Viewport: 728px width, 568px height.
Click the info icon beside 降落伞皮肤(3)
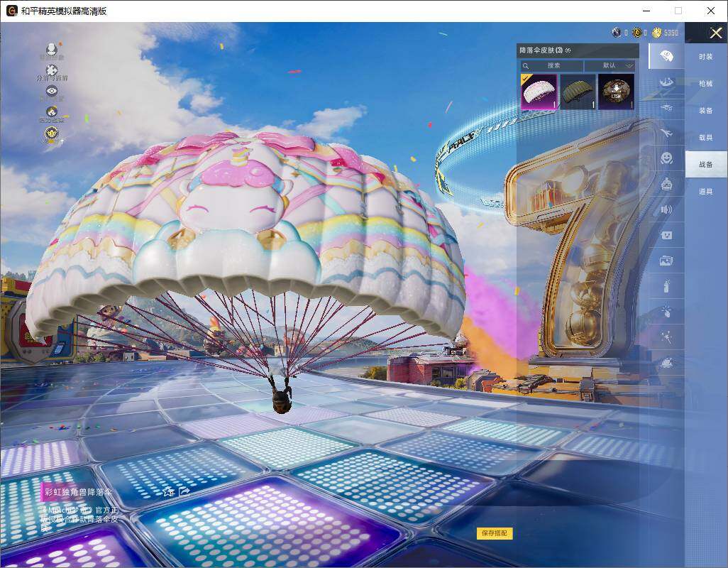[568, 50]
